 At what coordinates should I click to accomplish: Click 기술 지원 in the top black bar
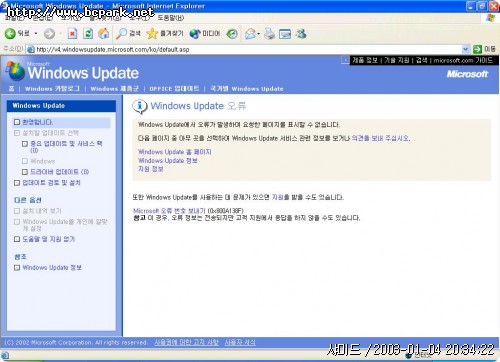(x=396, y=60)
